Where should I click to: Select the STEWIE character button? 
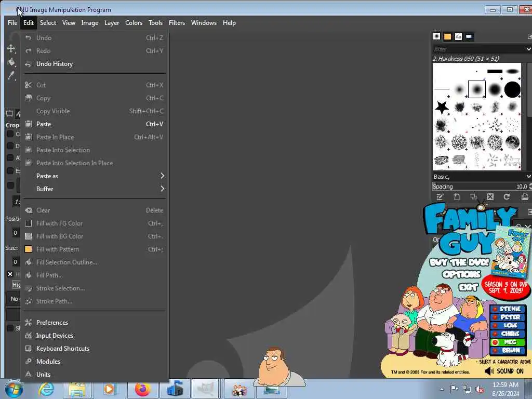[508, 309]
